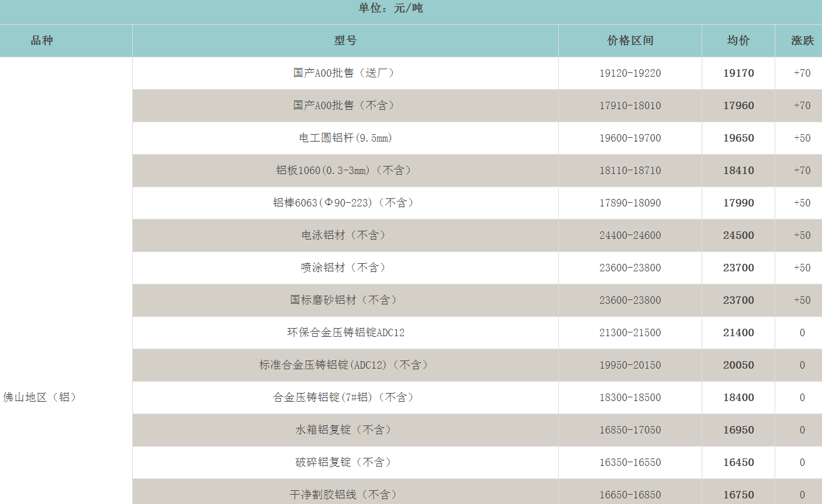Viewport: 822px width, 504px height.
Task: Select the 国产A00批售（不含）row label
Action: [x=344, y=105]
